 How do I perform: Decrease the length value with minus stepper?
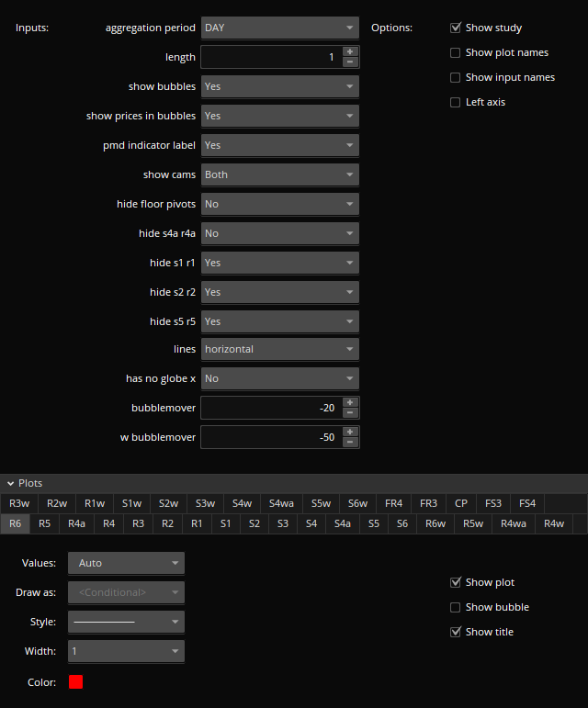350,62
